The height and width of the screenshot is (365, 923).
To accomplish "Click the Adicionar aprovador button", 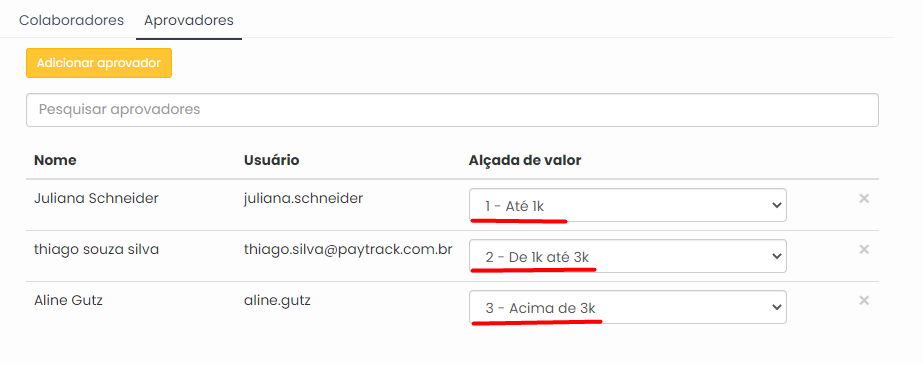I will pos(99,63).
